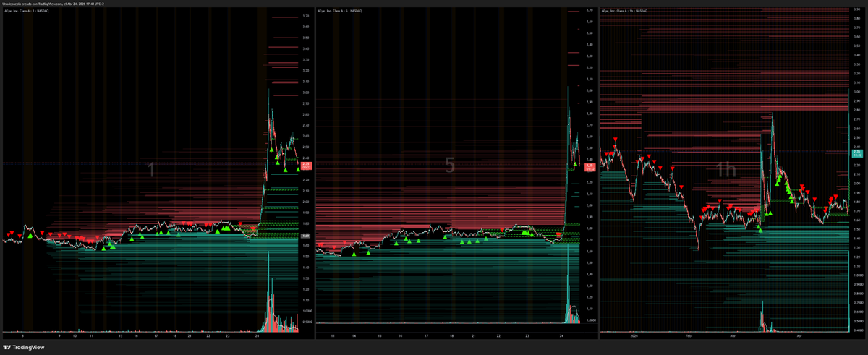Click the red 2,35 price tag in the 5-minute chart
868x355 pixels.
[x=590, y=167]
